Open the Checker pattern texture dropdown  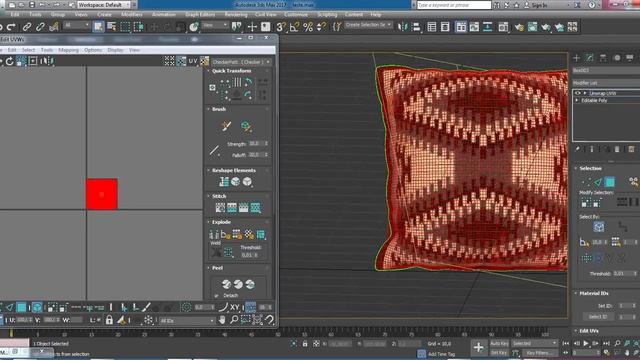[x=241, y=62]
